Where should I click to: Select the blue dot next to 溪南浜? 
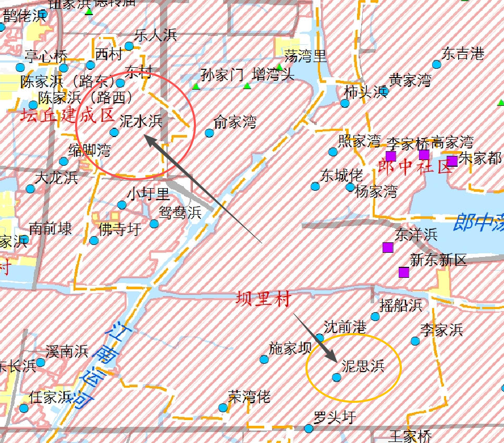[41, 362]
